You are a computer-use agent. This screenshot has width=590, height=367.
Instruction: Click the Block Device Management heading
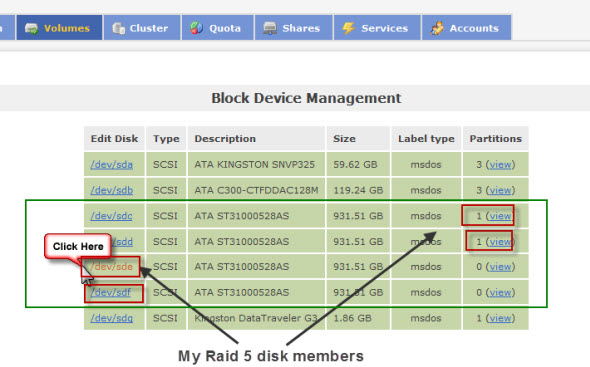pyautogui.click(x=306, y=98)
